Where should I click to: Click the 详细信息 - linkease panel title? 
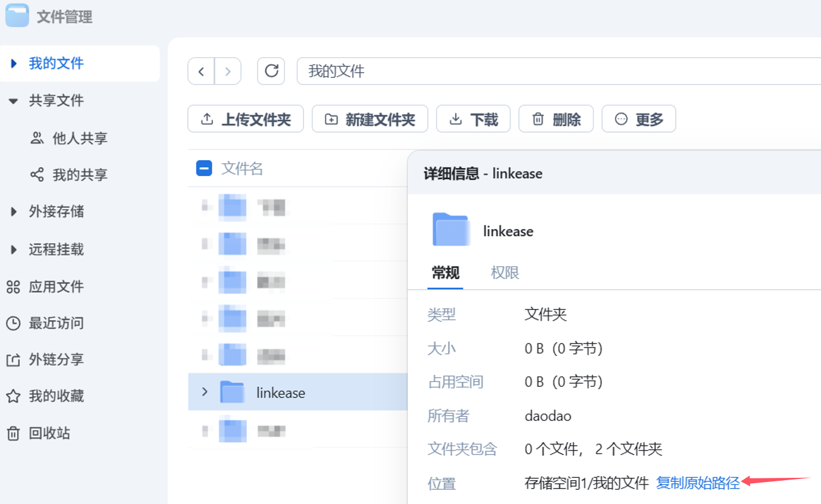(x=483, y=174)
